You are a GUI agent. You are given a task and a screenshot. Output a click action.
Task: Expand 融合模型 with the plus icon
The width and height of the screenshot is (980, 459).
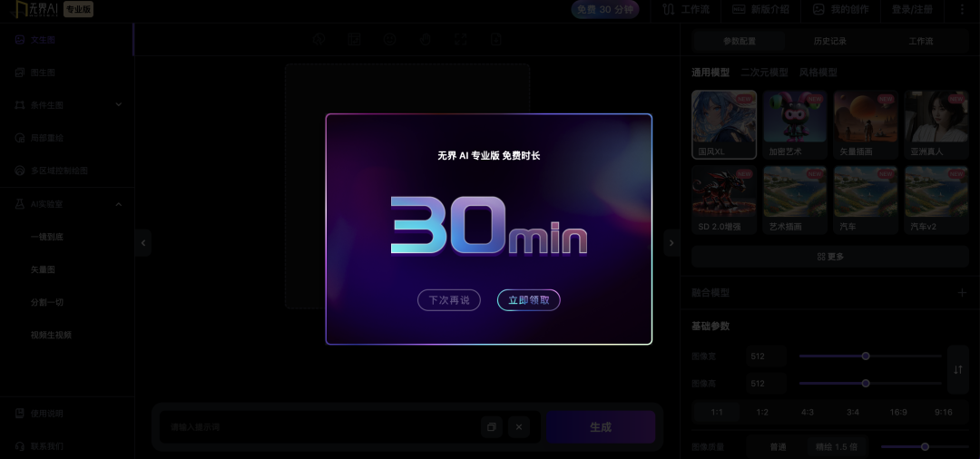[x=962, y=293]
